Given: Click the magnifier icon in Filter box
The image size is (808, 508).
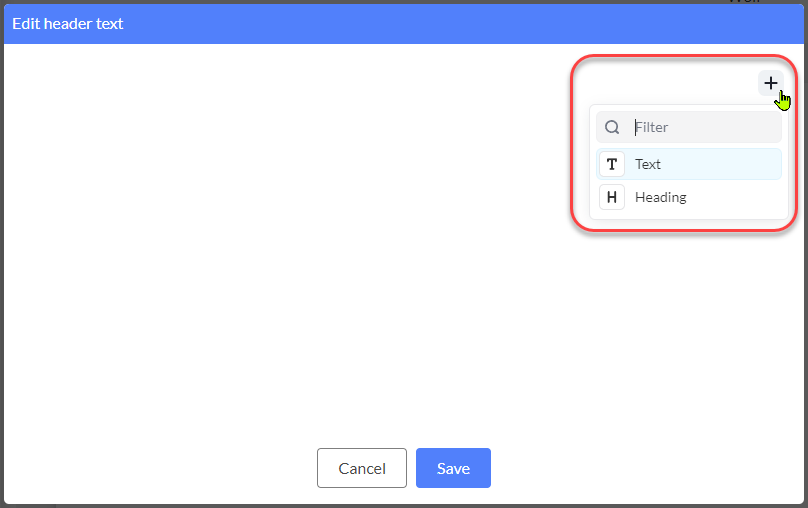Looking at the screenshot, I should (x=612, y=127).
